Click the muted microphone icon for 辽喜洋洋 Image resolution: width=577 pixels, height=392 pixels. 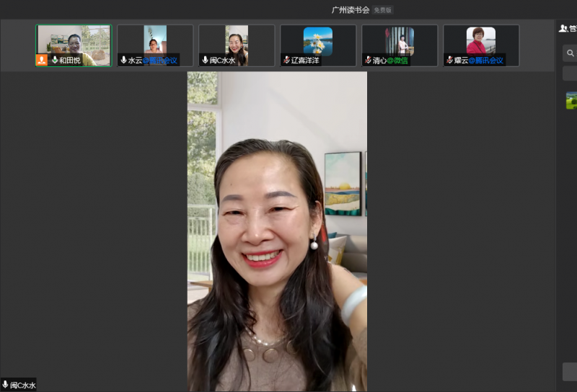point(286,61)
